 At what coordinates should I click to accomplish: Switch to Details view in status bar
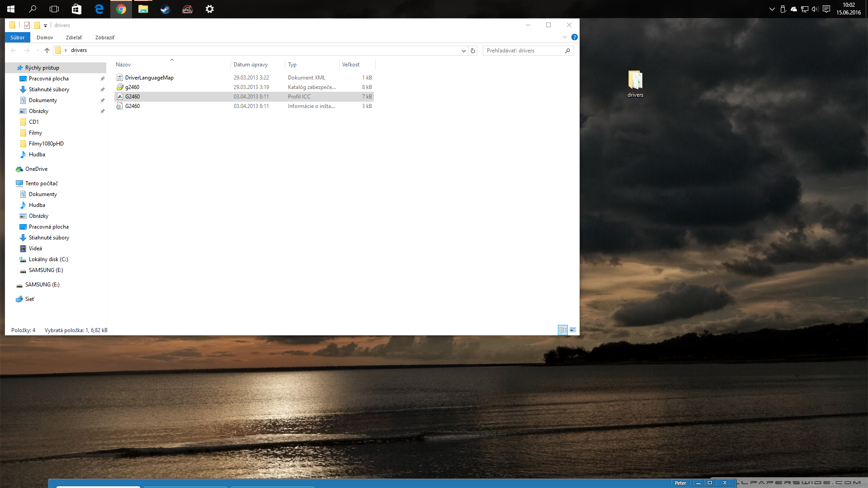[563, 330]
